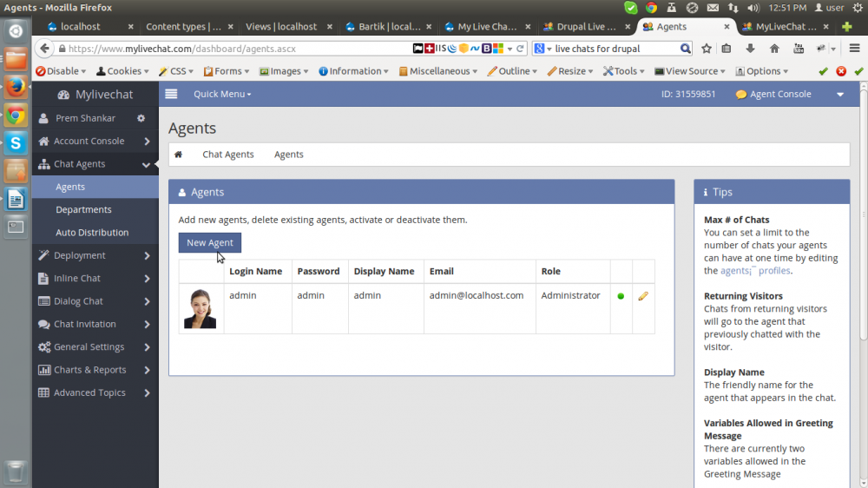This screenshot has width=868, height=488.
Task: Click the home icon in the breadcrumb
Action: [179, 155]
